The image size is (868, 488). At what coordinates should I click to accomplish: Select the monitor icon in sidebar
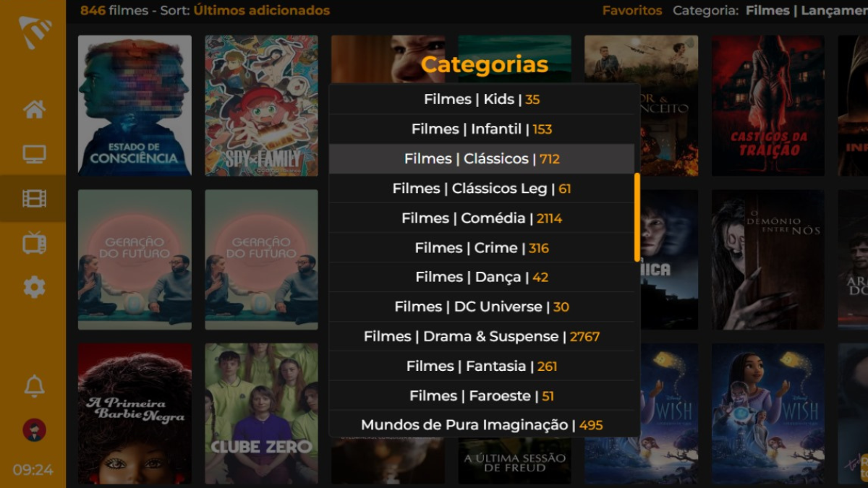click(34, 154)
